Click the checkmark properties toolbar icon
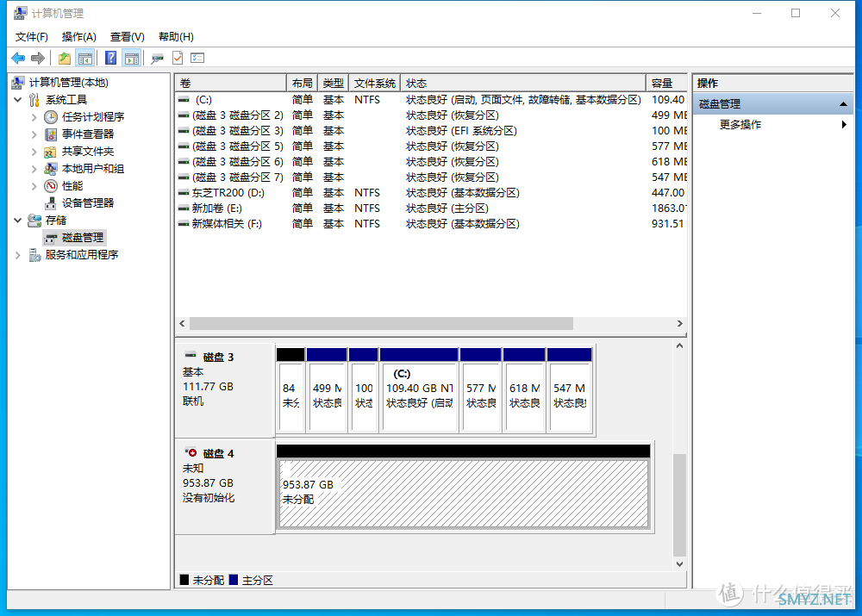Image resolution: width=862 pixels, height=616 pixels. click(178, 58)
